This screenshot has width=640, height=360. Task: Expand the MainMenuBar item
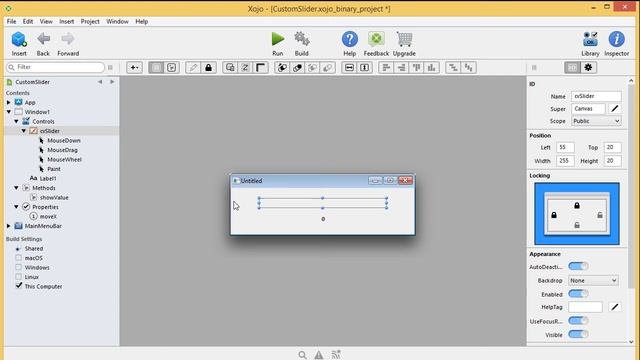click(x=9, y=226)
